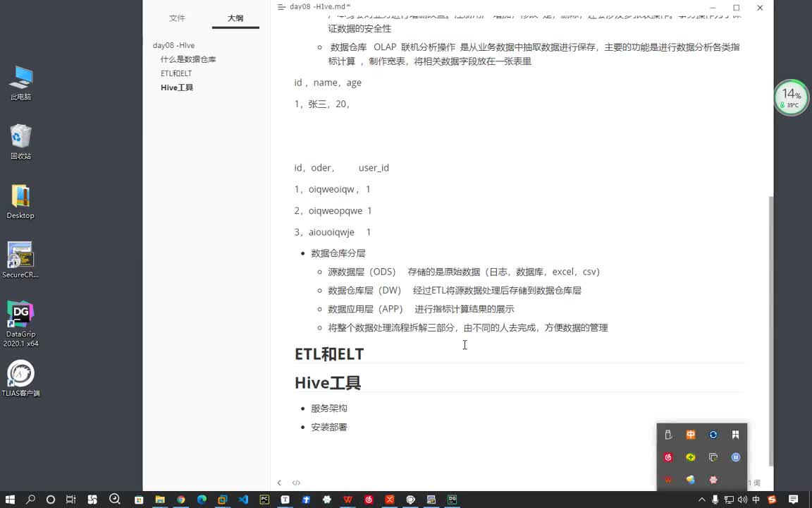Open NetEase Cloud Music taskbar icon
The height and width of the screenshot is (508, 812).
pyautogui.click(x=369, y=500)
